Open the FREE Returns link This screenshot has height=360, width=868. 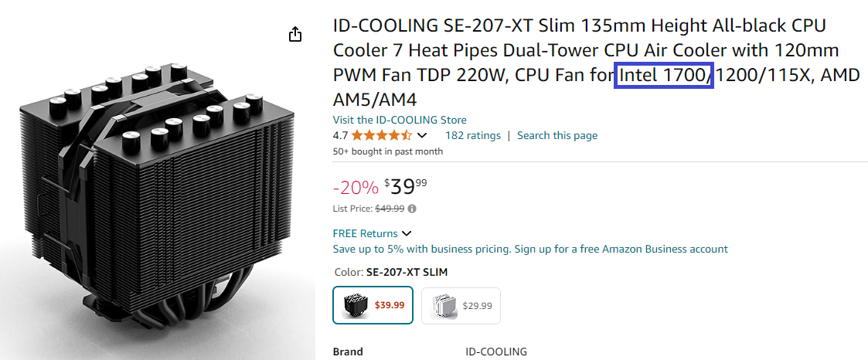[x=365, y=233]
